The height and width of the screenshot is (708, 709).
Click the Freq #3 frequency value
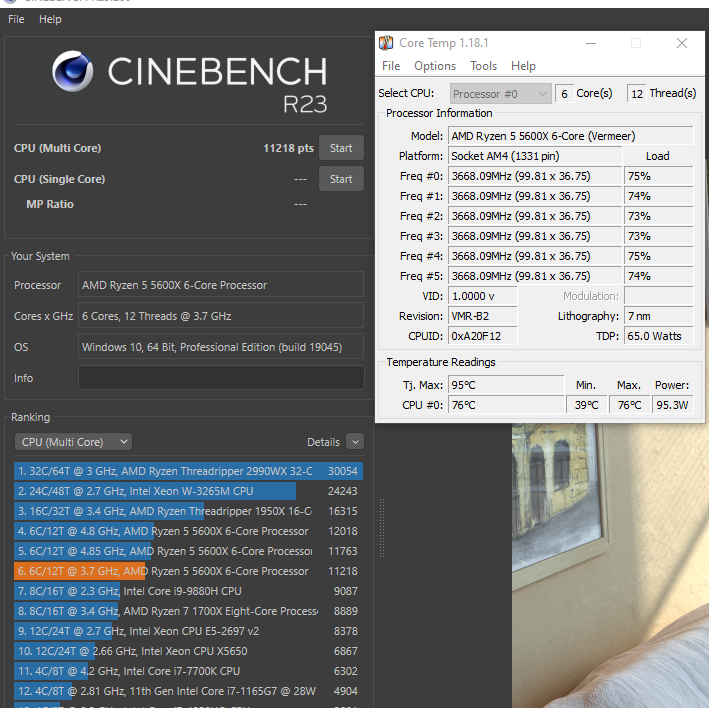pos(535,236)
